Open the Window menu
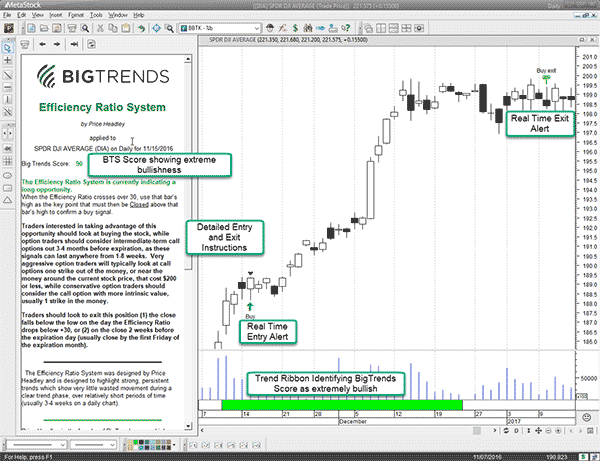 tap(117, 15)
